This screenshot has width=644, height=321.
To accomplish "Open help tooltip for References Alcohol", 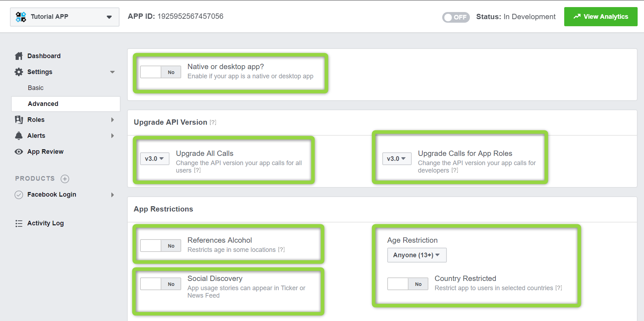I will tap(282, 250).
